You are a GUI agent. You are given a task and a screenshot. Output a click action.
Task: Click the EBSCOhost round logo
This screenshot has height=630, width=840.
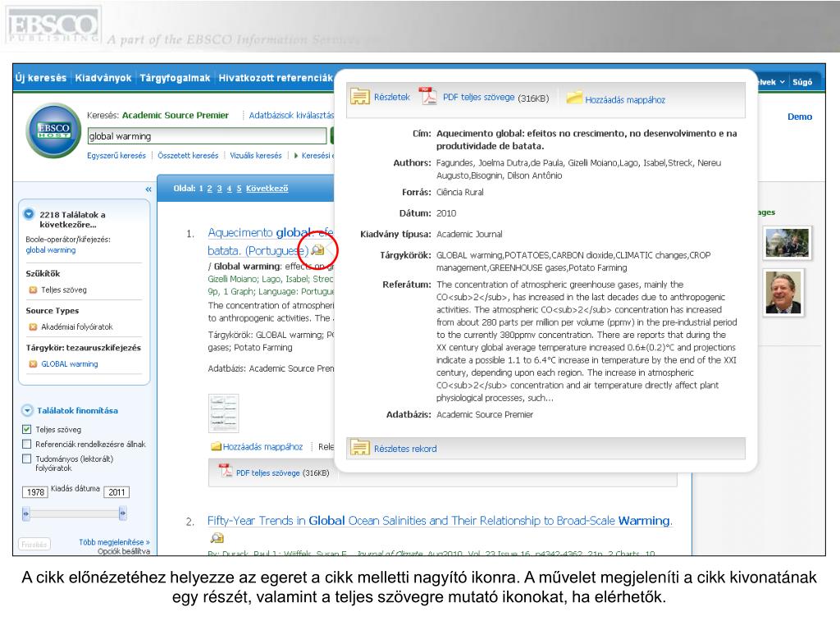click(53, 130)
